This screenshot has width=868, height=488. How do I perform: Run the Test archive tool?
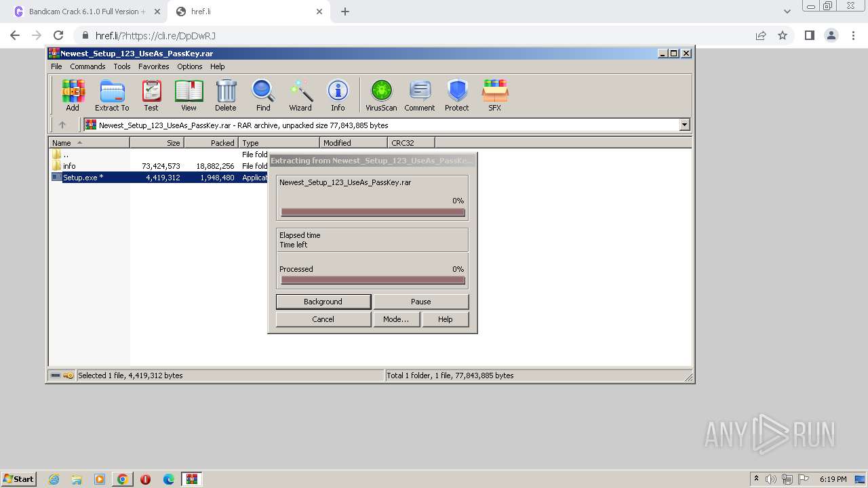151,96
